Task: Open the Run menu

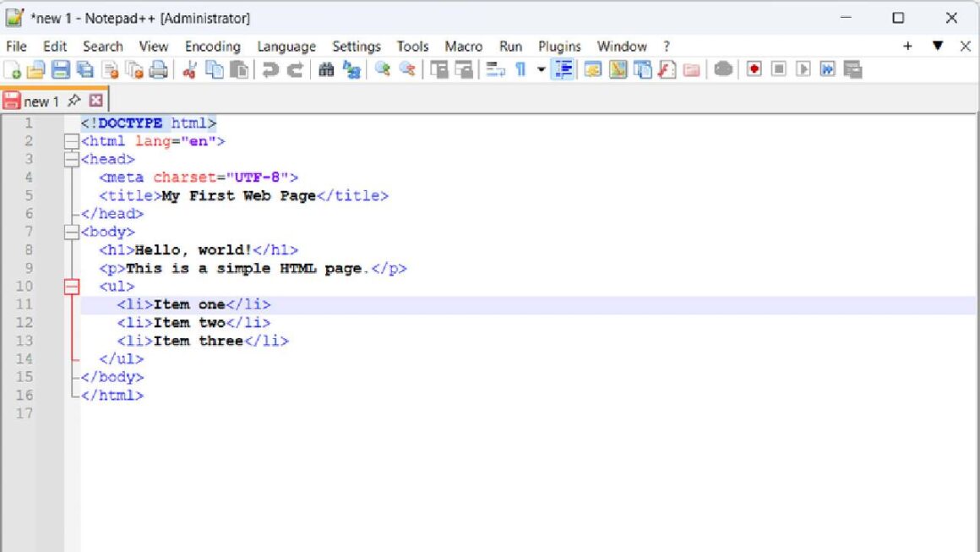Action: click(x=510, y=46)
